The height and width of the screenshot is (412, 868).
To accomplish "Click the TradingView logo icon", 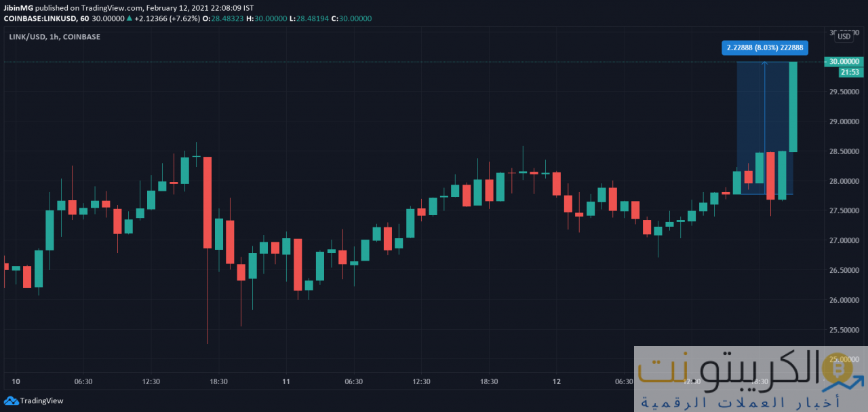I will click(x=11, y=400).
